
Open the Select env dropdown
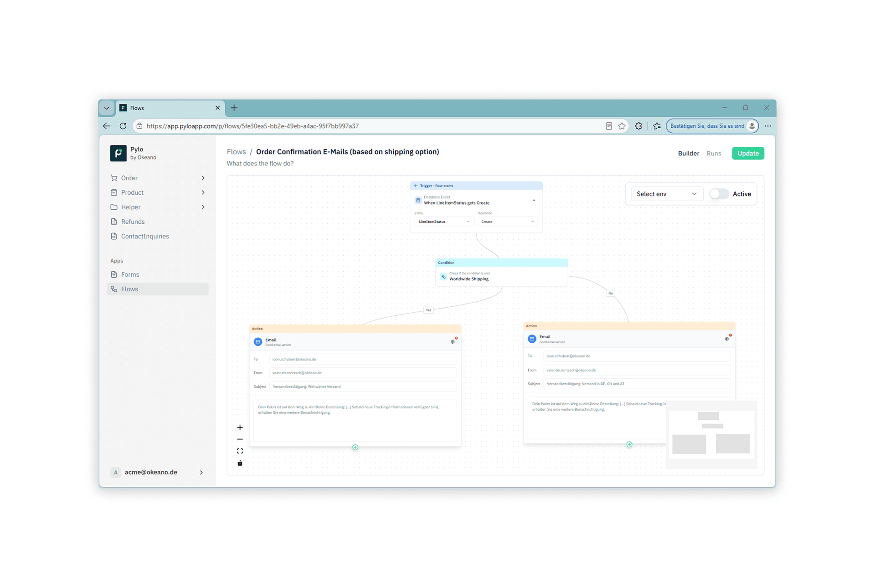667,194
